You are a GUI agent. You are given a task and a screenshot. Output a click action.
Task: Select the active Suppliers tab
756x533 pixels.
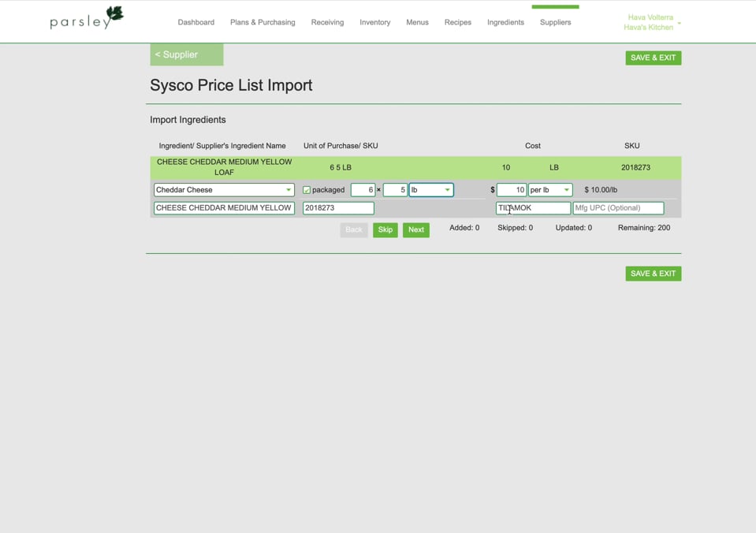point(555,22)
